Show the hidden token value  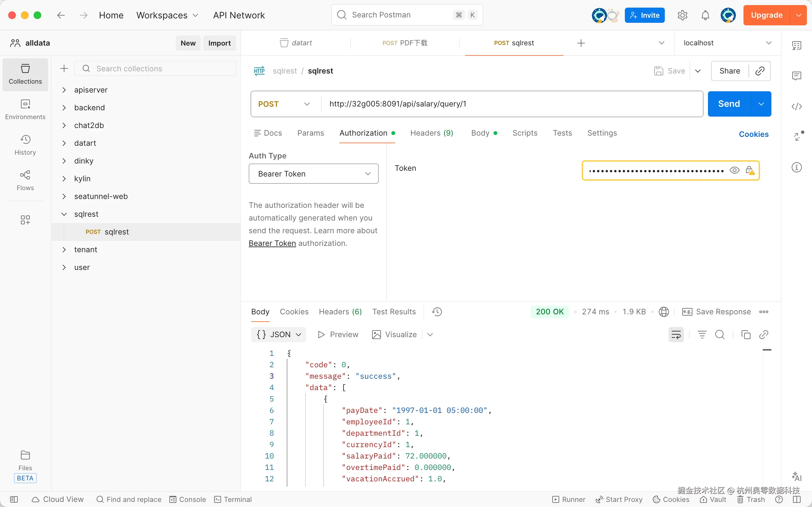tap(734, 170)
